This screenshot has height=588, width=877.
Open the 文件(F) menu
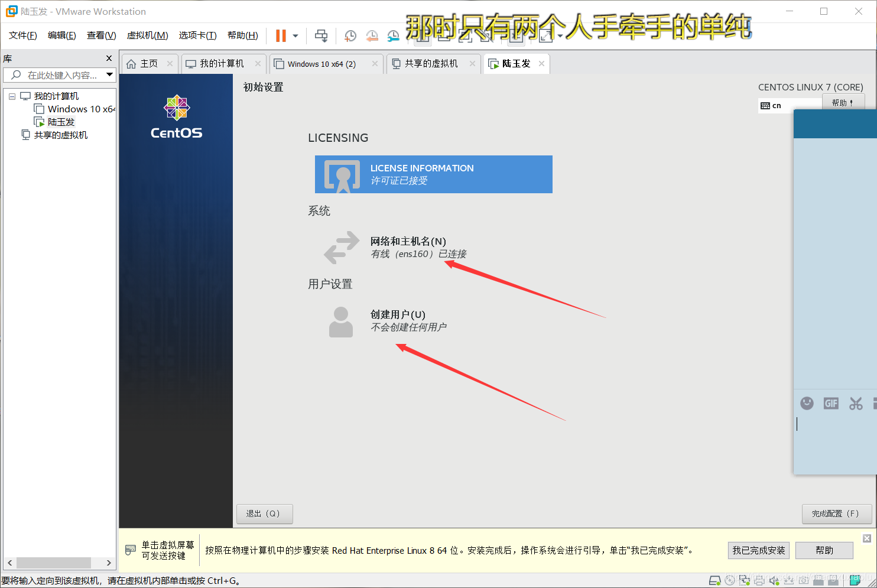point(23,35)
